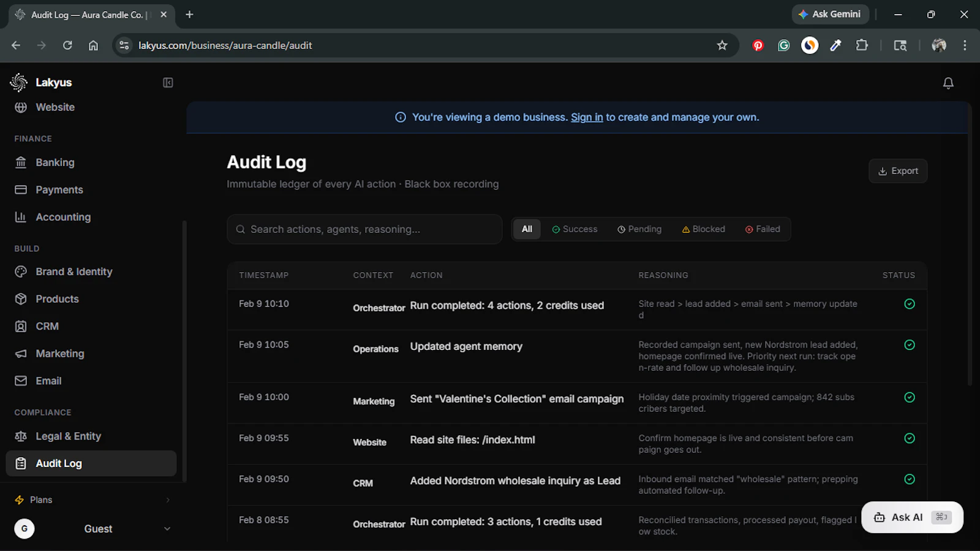Screen dimensions: 980x551
Task: Filter log by Success status
Action: click(575, 229)
